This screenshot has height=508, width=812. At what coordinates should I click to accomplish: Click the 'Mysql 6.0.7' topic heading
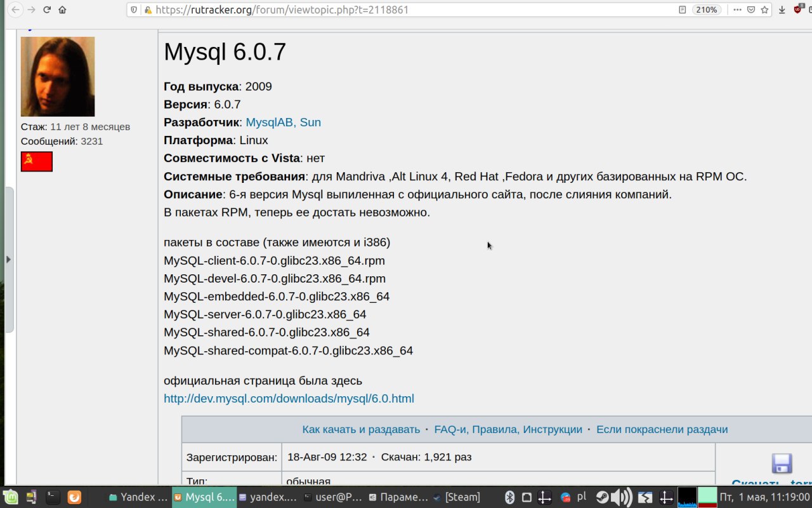click(225, 52)
